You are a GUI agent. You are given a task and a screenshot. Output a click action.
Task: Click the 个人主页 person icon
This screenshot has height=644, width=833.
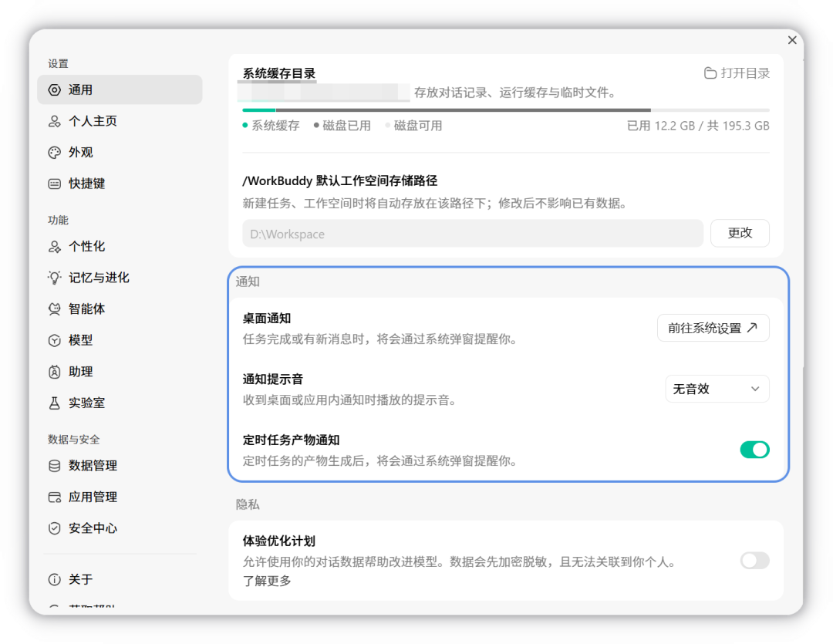coord(54,121)
